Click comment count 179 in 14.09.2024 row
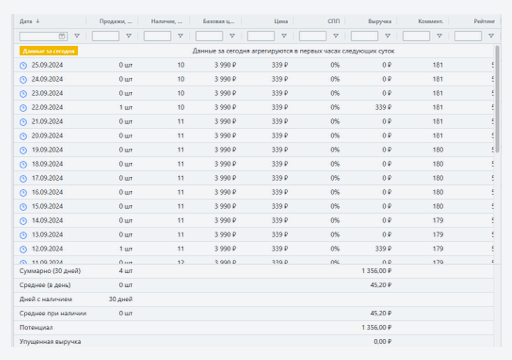This screenshot has width=512, height=360. tap(438, 220)
